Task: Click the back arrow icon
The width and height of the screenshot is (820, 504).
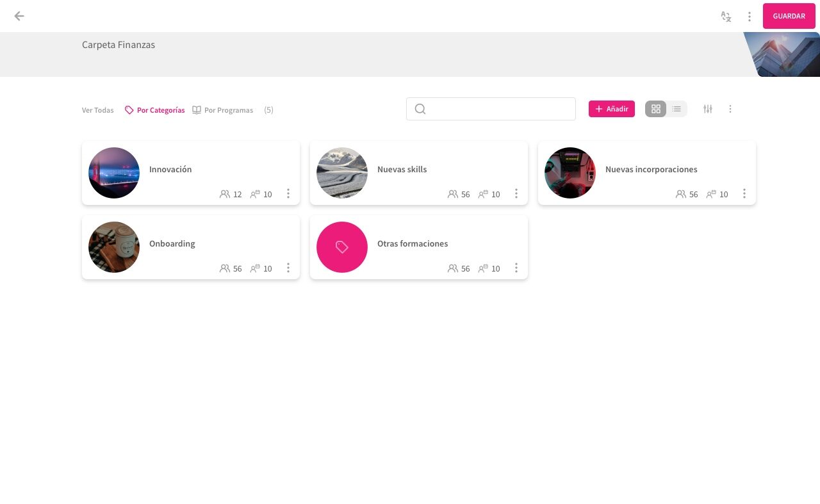Action: (19, 16)
